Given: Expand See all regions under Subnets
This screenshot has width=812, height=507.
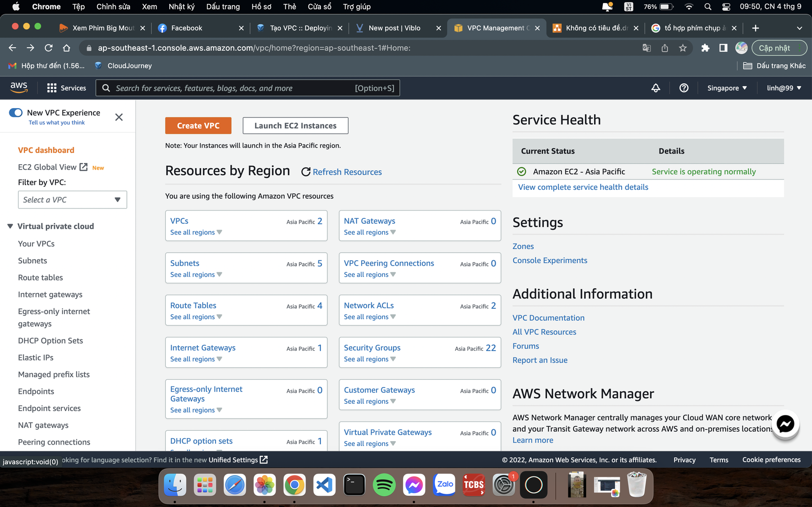Looking at the screenshot, I should coord(196,274).
